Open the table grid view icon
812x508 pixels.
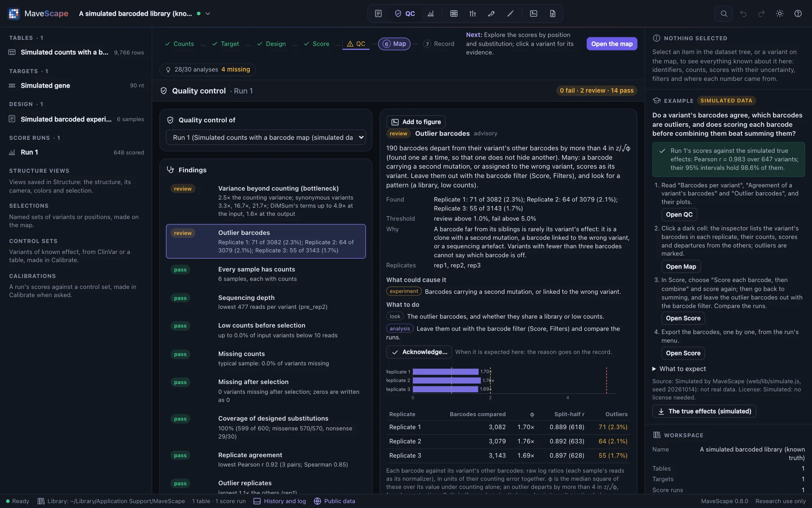point(454,13)
